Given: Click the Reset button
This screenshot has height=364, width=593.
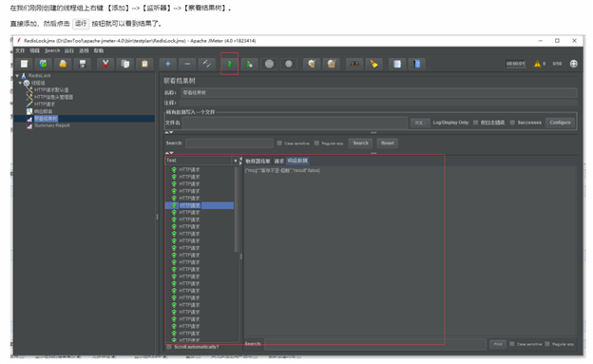Looking at the screenshot, I should pos(388,143).
